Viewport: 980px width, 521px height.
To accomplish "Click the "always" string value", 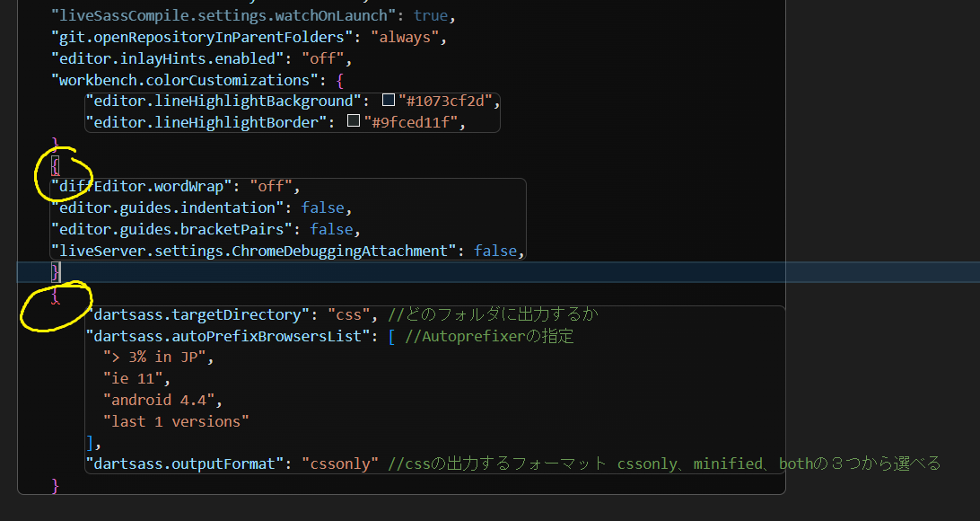I will coord(405,38).
